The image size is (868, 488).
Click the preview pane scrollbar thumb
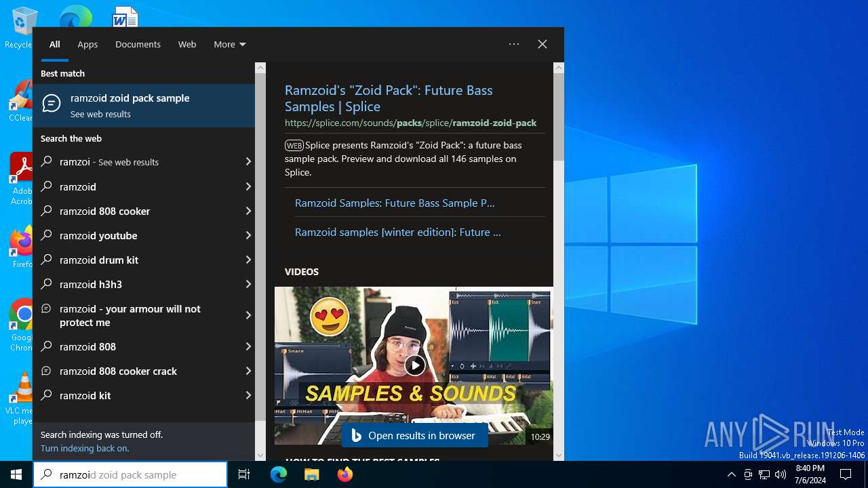pos(559,117)
